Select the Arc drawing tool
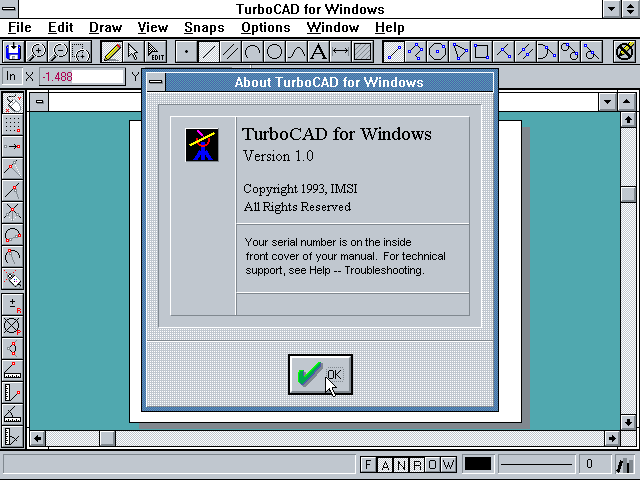This screenshot has height=480, width=640. coord(252,52)
